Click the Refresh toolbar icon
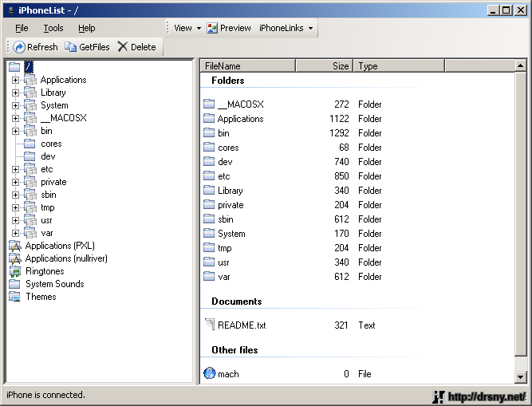532x406 pixels. click(19, 47)
